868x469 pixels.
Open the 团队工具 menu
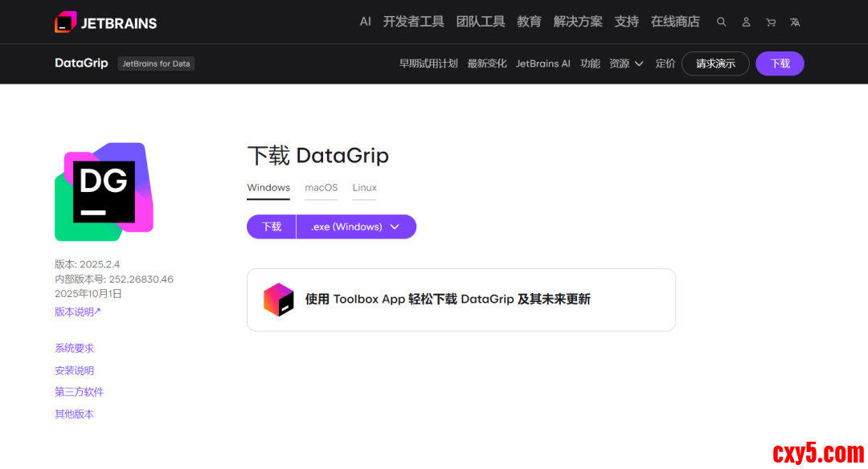pyautogui.click(x=481, y=22)
